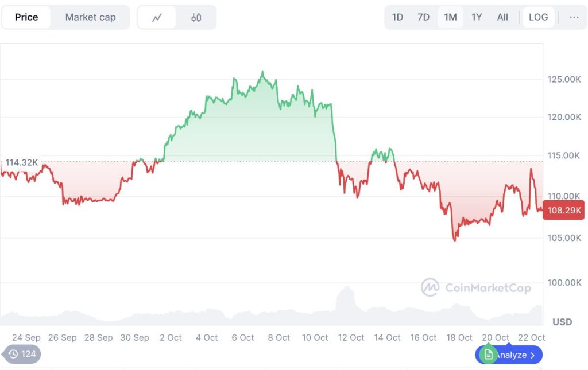Open the USD currency selector
Screen dimensions: 588x370
[561, 322]
